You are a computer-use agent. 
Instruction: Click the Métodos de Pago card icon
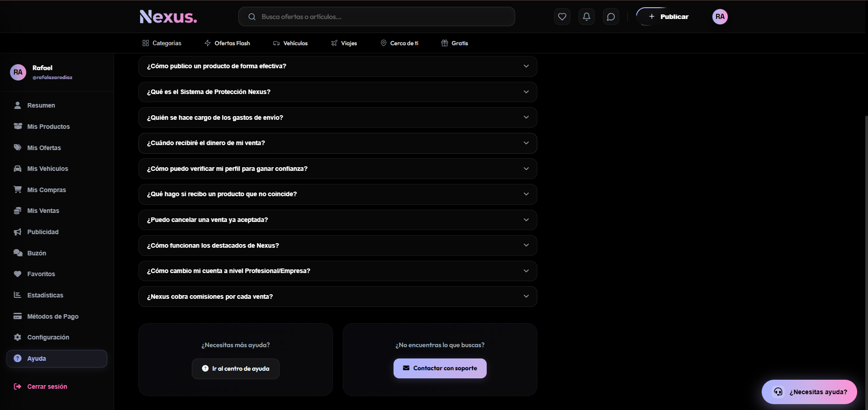pyautogui.click(x=18, y=316)
